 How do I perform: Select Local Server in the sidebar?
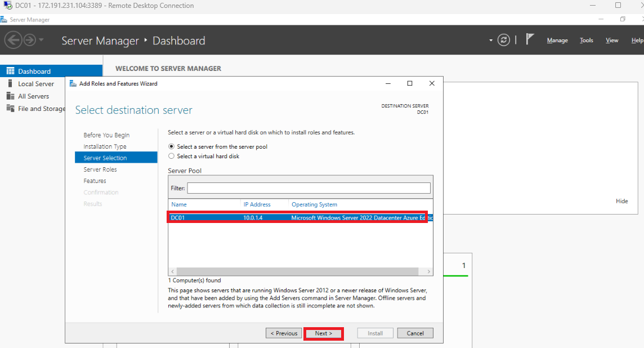35,84
